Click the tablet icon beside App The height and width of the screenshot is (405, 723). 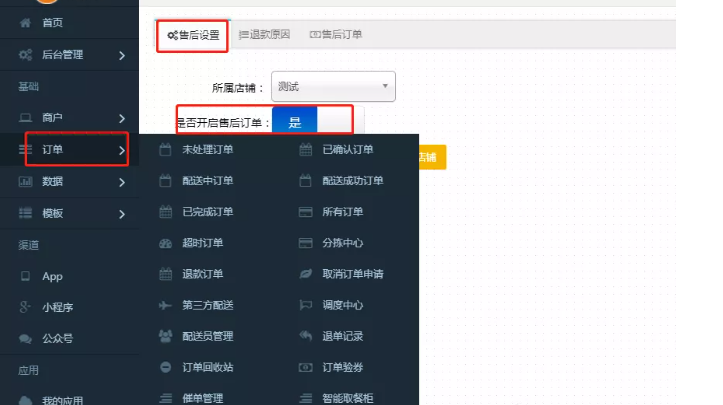[x=25, y=276]
